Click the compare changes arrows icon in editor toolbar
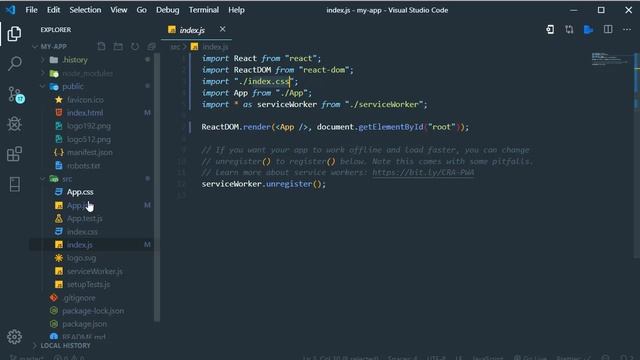640x360 pixels. [x=569, y=29]
